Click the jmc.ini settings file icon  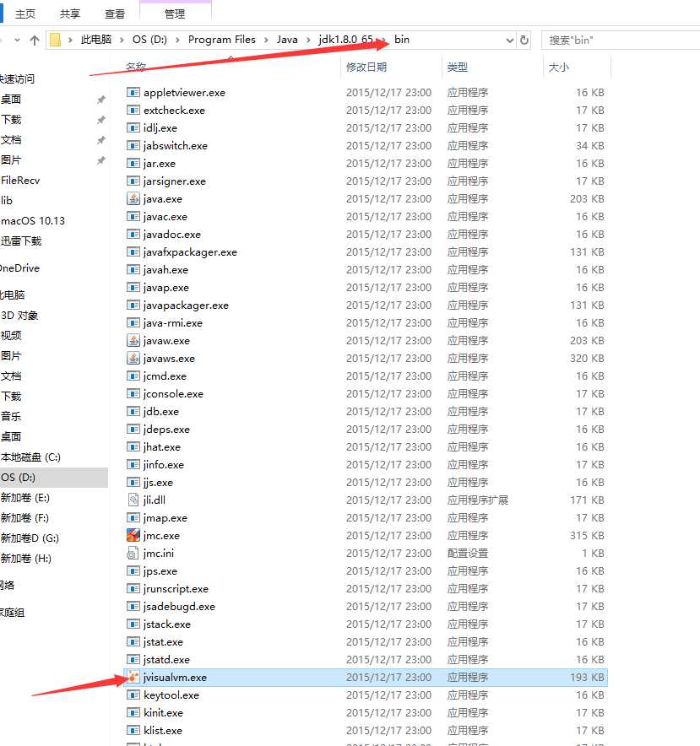[133, 554]
